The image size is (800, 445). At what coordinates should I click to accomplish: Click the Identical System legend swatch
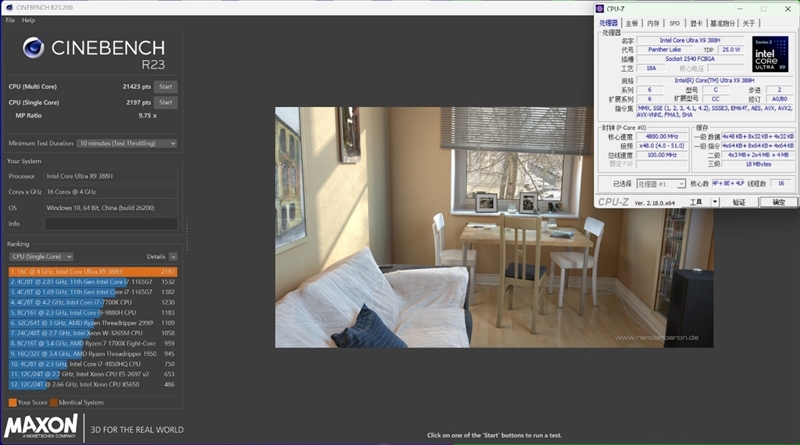pyautogui.click(x=54, y=402)
